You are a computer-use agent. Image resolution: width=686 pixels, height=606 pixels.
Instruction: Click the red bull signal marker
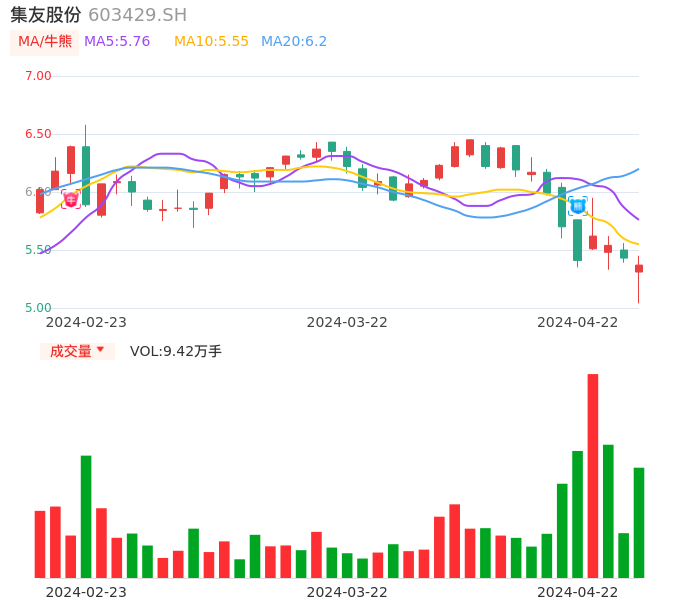click(71, 200)
